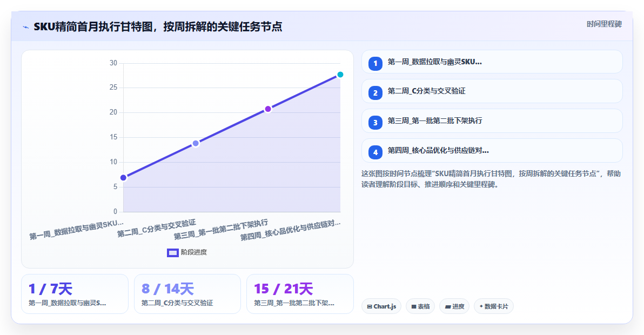Screen dimensions: 644x335
Task: Select timeline item 1 第一周_数据拉取与幽灵SKU
Action: (492, 62)
